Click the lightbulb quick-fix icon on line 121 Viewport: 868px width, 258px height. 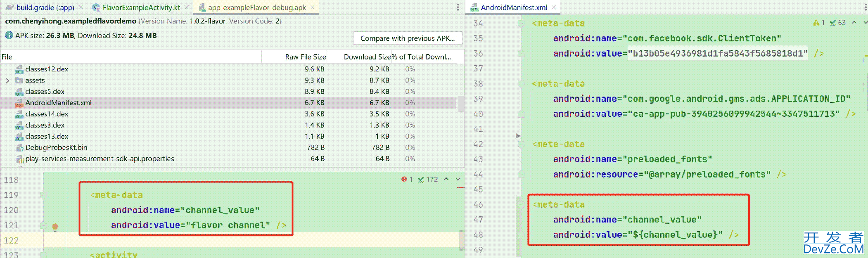[x=55, y=227]
